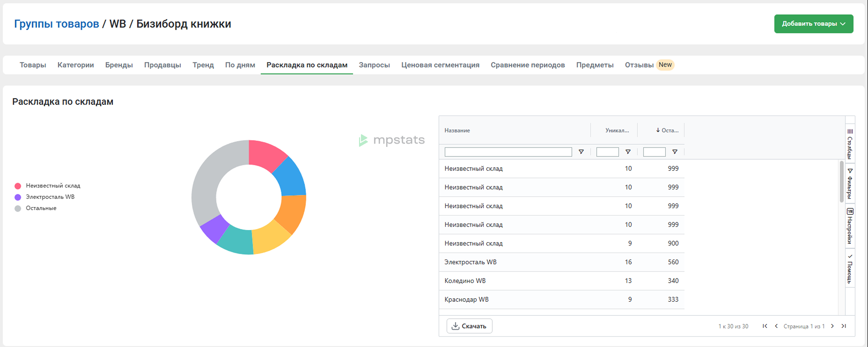Click filter icon for Уникальные column
Image resolution: width=868 pixels, height=347 pixels.
tap(628, 152)
